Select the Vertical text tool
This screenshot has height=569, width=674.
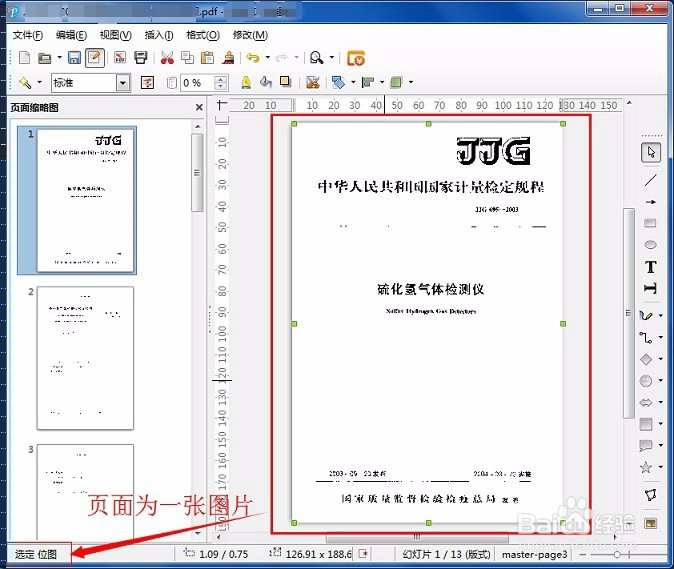point(651,288)
